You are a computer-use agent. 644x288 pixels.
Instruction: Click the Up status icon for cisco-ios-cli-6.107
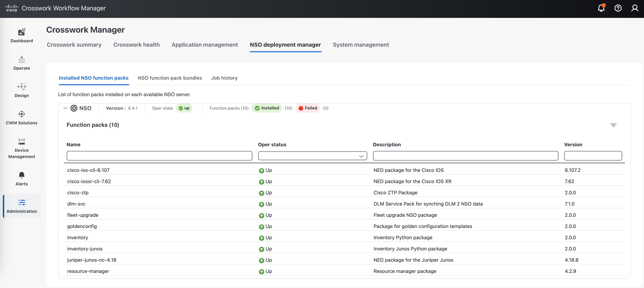[x=261, y=170]
